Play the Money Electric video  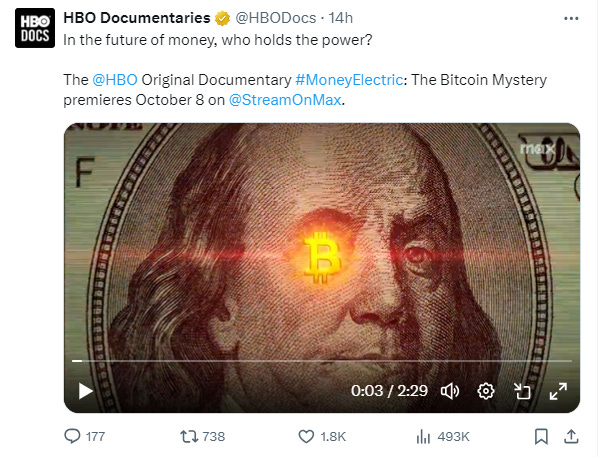coord(85,391)
